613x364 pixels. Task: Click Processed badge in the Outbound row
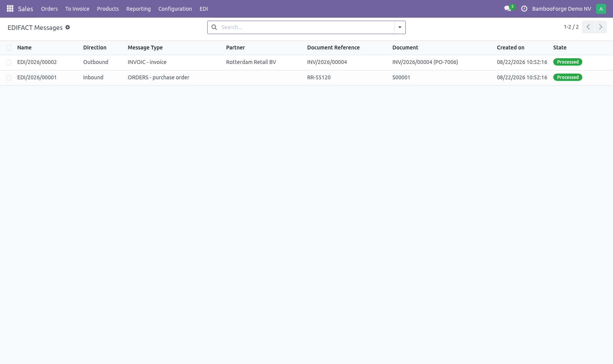(x=568, y=62)
